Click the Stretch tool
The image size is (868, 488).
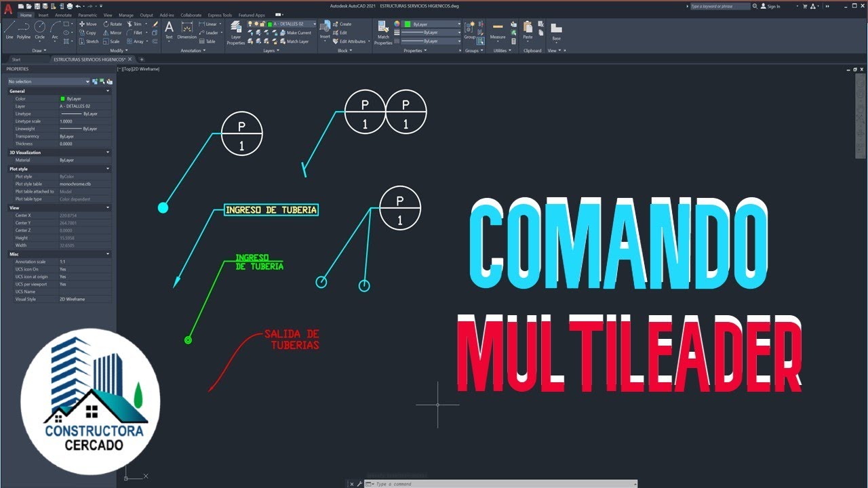(89, 41)
